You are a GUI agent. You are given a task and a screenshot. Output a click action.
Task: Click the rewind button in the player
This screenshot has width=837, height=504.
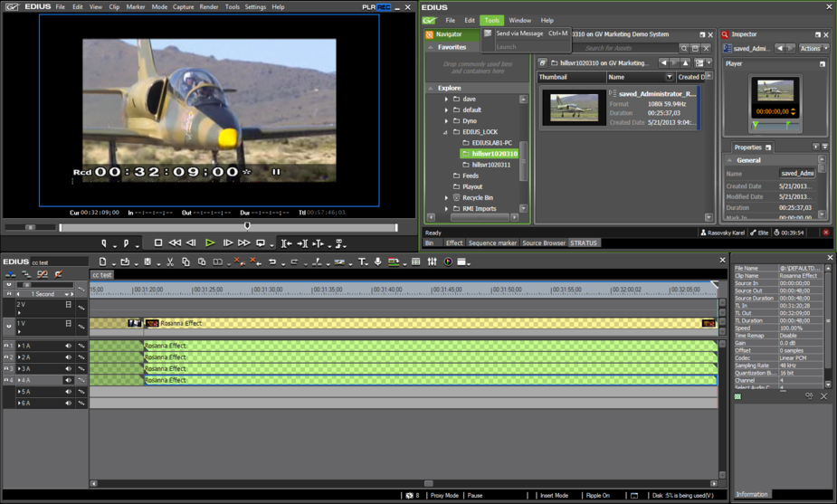coord(175,242)
